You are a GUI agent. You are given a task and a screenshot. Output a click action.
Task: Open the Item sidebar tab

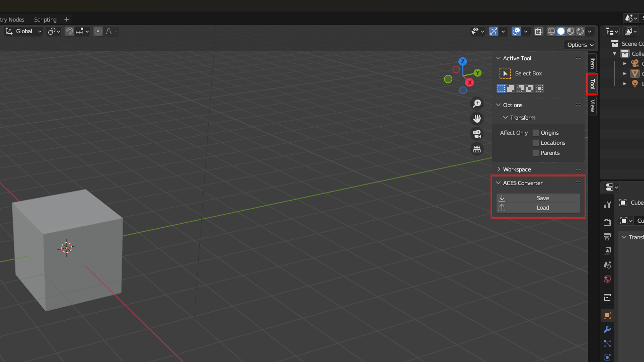(x=592, y=63)
